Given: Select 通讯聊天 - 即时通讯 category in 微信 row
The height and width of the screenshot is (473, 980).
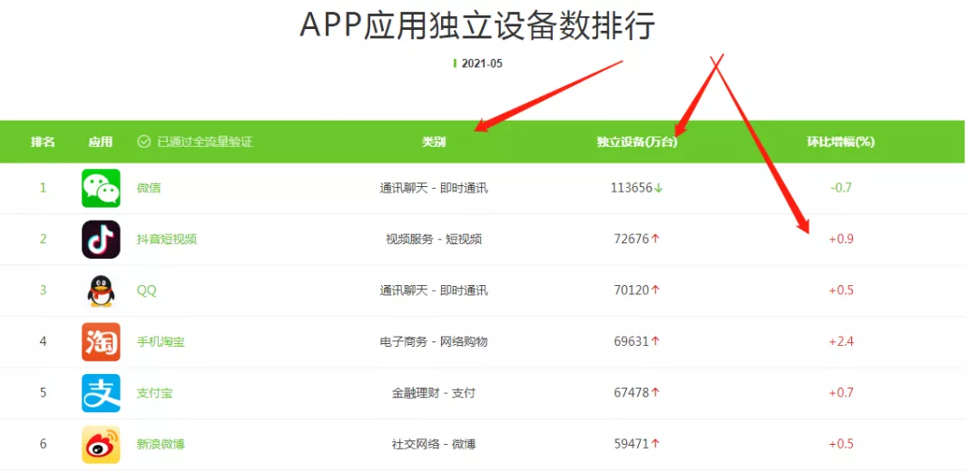Looking at the screenshot, I should pyautogui.click(x=434, y=188).
